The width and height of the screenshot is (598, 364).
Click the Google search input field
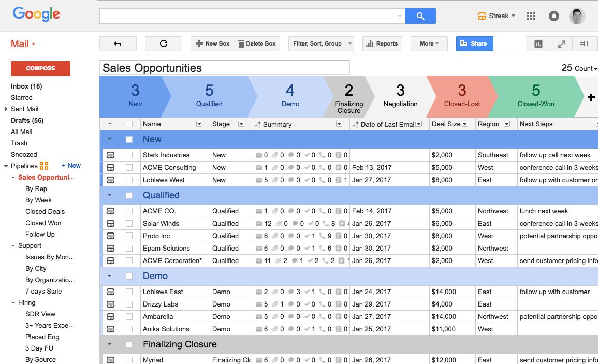pos(252,16)
